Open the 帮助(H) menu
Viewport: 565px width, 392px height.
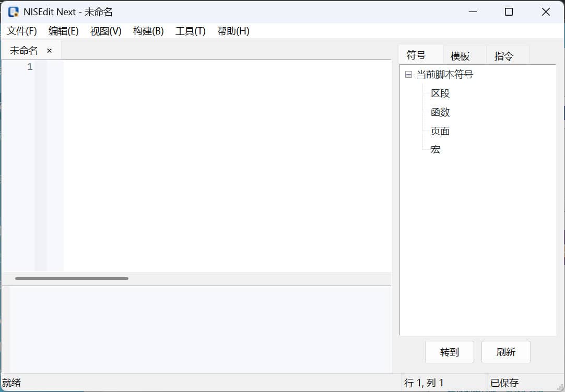pyautogui.click(x=233, y=31)
